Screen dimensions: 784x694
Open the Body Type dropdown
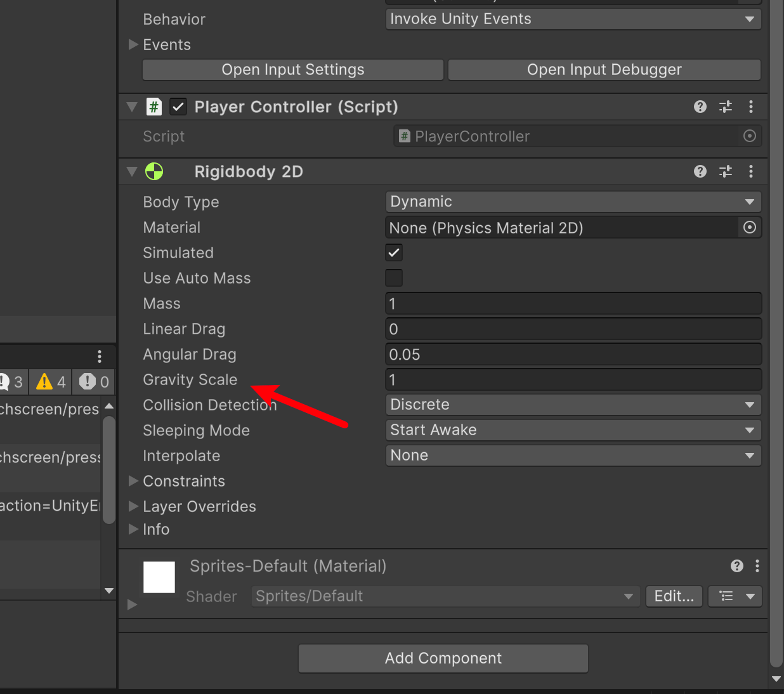[573, 202]
